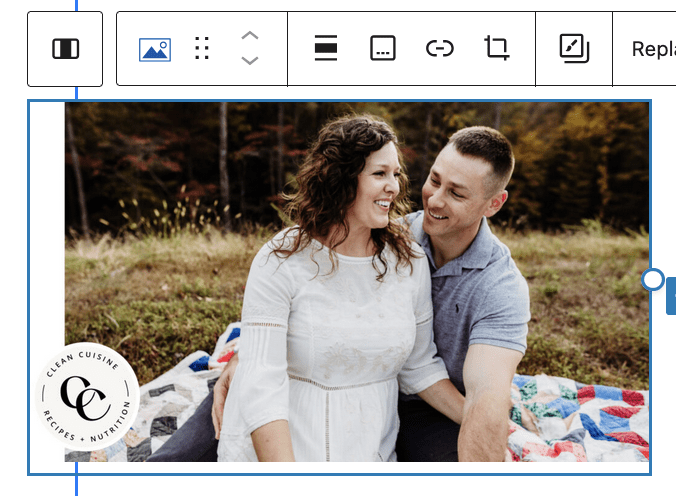Move block down with the down chevron
Image resolution: width=676 pixels, height=496 pixels.
click(250, 60)
